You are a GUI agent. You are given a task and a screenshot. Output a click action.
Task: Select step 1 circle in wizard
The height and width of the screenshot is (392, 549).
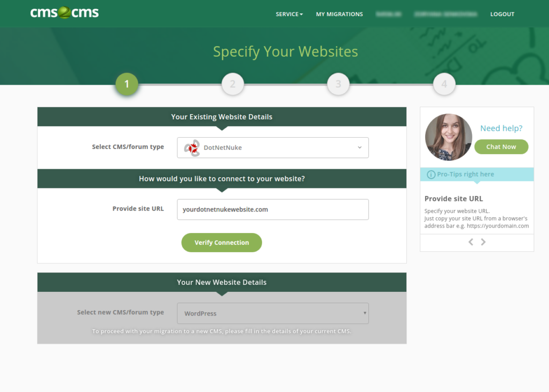pos(127,84)
